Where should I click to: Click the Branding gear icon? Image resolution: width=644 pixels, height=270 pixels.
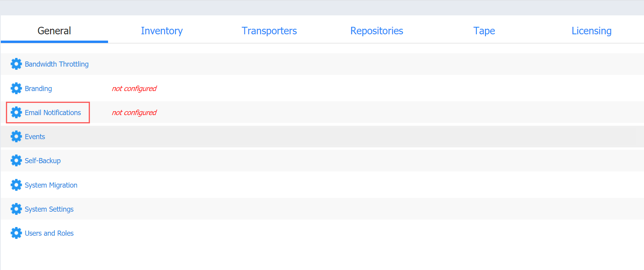[x=16, y=88]
